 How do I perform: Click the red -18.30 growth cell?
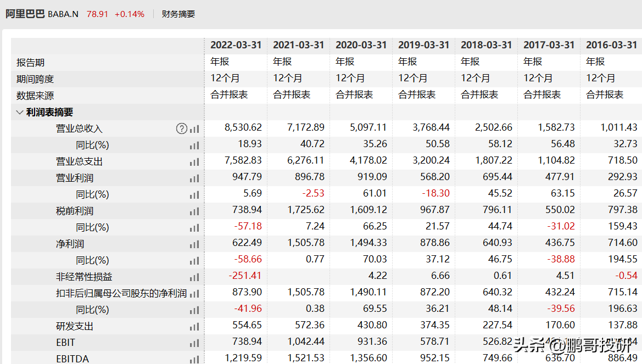[x=436, y=193]
